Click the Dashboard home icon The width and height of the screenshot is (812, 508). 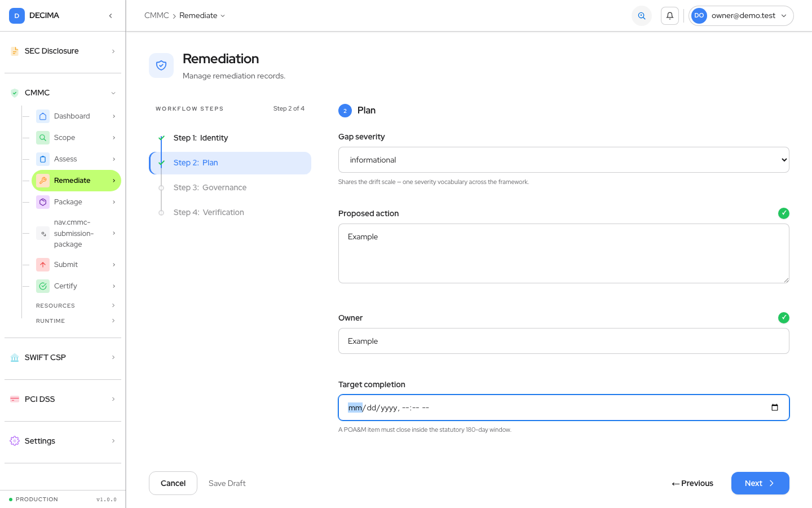click(x=43, y=116)
